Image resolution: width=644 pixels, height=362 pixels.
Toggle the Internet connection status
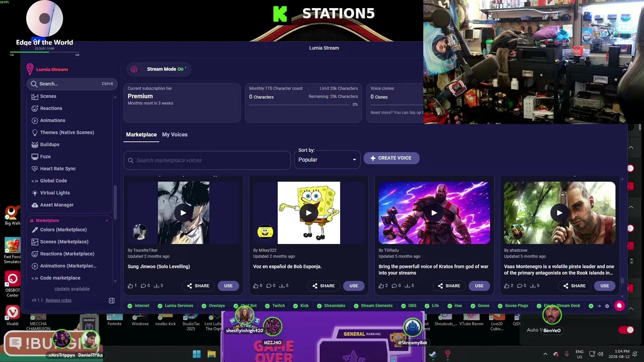pos(138,306)
